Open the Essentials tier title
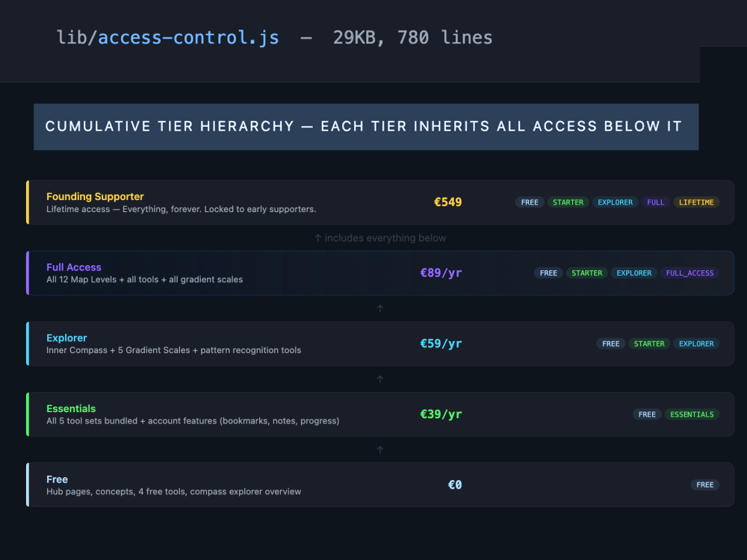This screenshot has width=747, height=560. (x=71, y=408)
